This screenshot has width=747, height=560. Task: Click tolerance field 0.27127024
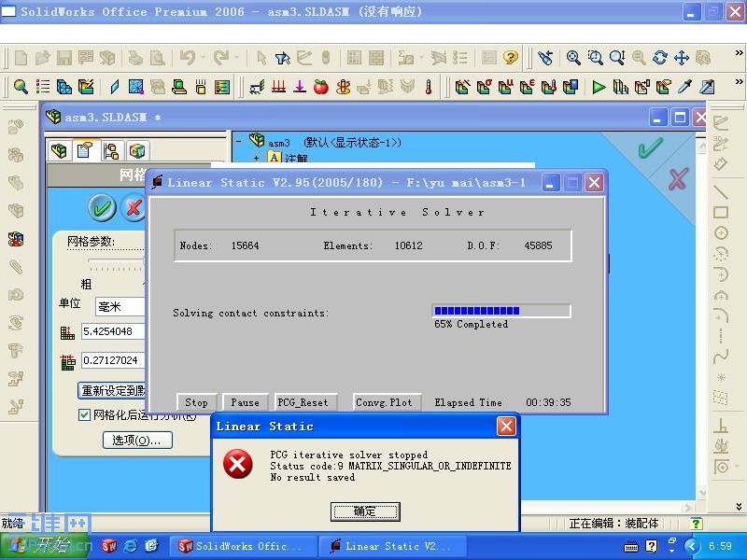(x=113, y=360)
